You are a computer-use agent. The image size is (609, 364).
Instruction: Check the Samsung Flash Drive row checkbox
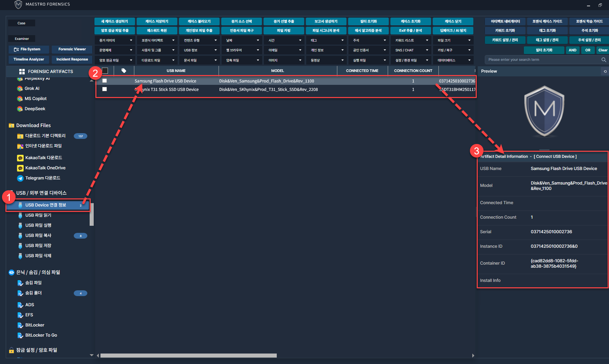105,81
